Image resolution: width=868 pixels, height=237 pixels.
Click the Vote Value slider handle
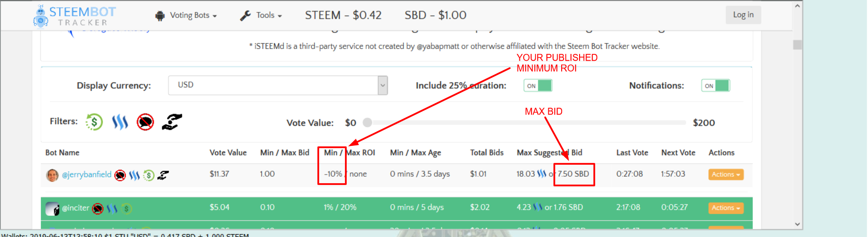367,122
